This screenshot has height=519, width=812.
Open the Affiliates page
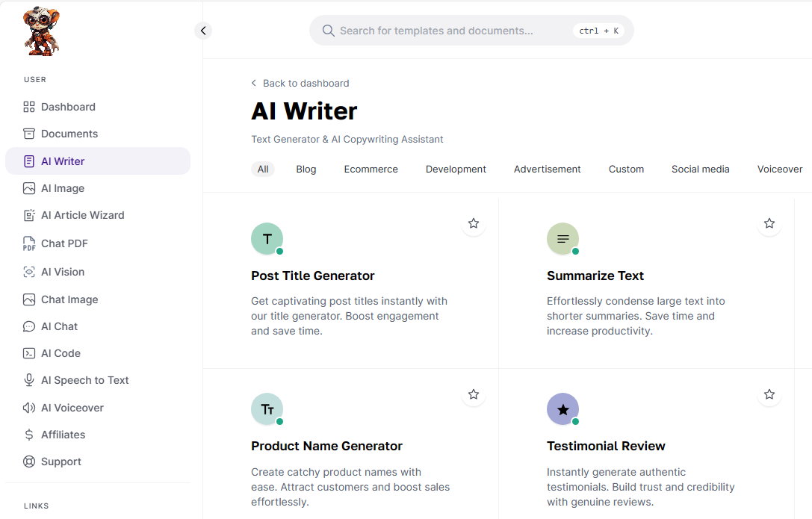tap(62, 434)
